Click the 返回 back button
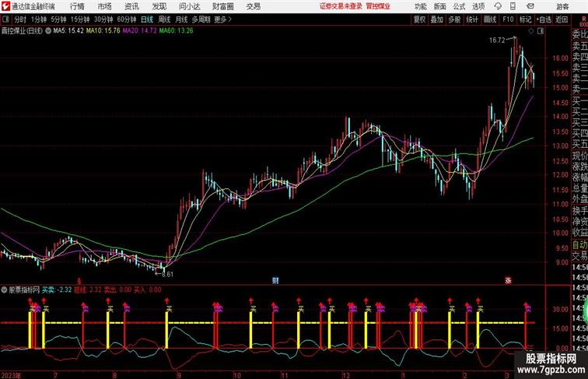This screenshot has height=379, width=588. (562, 19)
